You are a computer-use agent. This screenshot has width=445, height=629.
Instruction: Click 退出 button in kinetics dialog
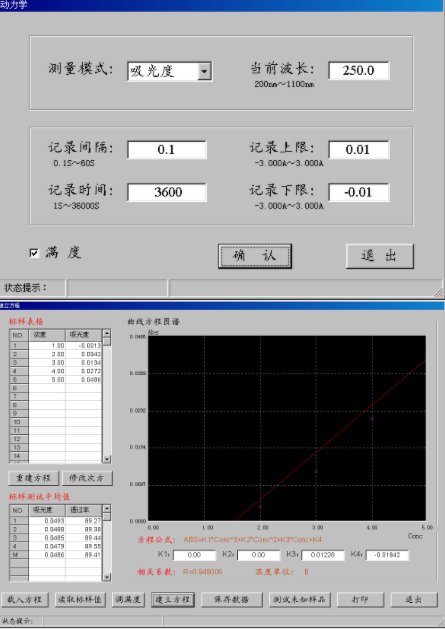coord(380,256)
